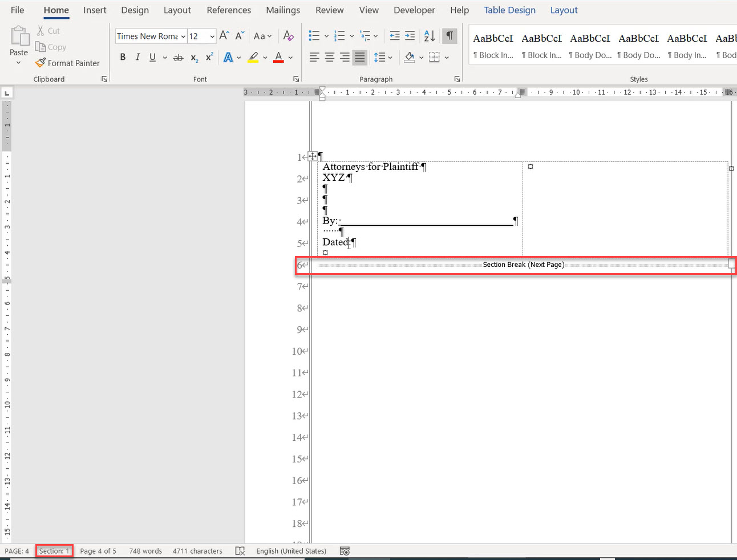Clear All Formatting with the eraser icon
This screenshot has width=737, height=560.
click(x=289, y=36)
